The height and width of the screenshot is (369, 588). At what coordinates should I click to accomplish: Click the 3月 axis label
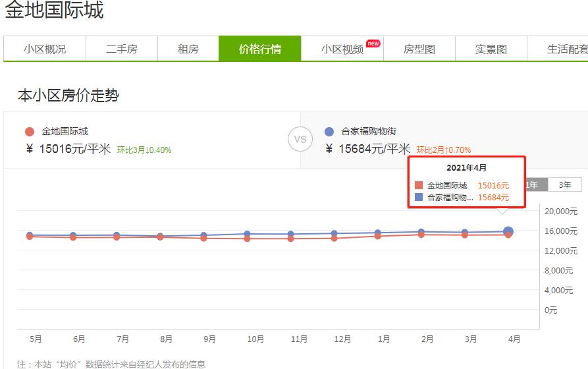[x=471, y=339]
